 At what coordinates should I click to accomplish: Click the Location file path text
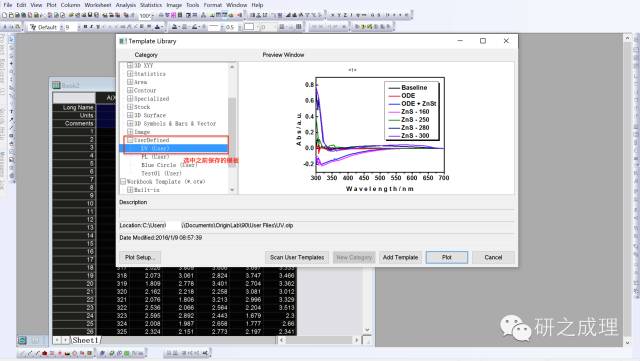[206, 225]
